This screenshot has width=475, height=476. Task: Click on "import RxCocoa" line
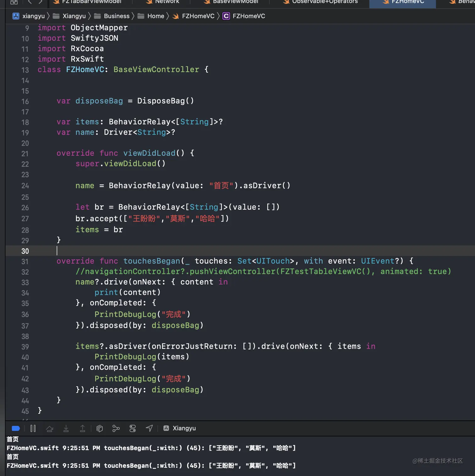71,49
